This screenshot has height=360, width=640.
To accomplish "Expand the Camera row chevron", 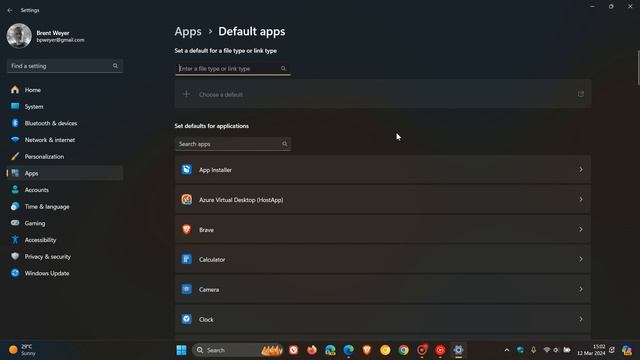I will tap(580, 289).
